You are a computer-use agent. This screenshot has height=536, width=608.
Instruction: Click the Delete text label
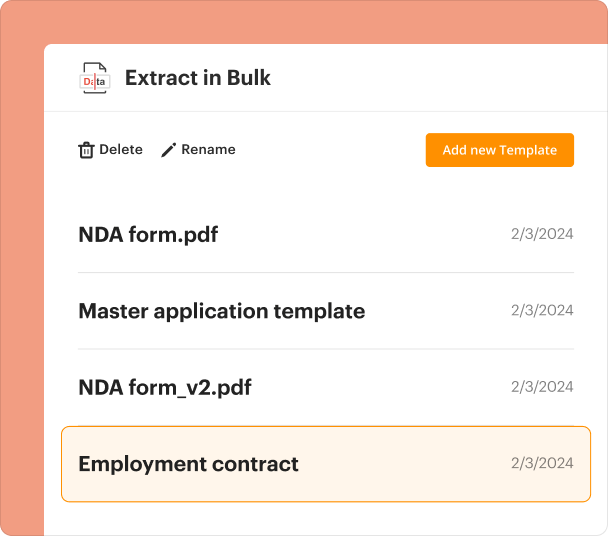click(x=121, y=150)
